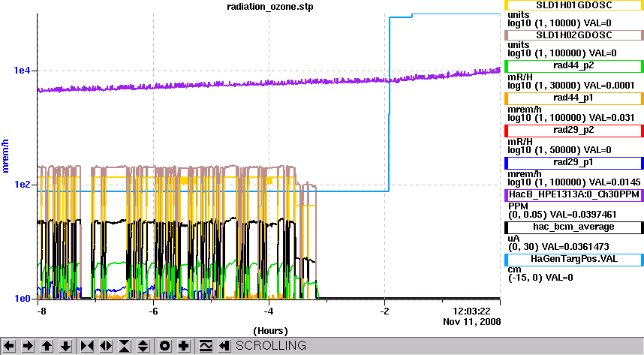This screenshot has width=644, height=355.
Task: Click the PPM units label
Action: pyautogui.click(x=518, y=206)
